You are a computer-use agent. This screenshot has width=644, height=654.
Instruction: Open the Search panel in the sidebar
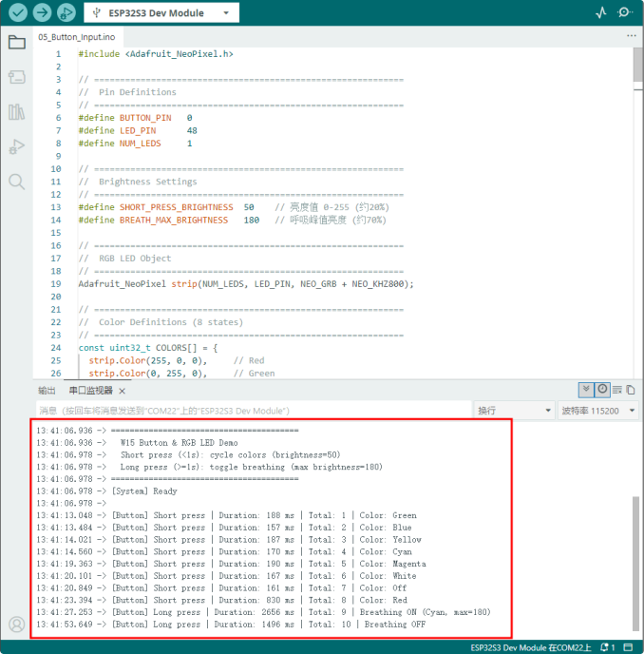[17, 182]
